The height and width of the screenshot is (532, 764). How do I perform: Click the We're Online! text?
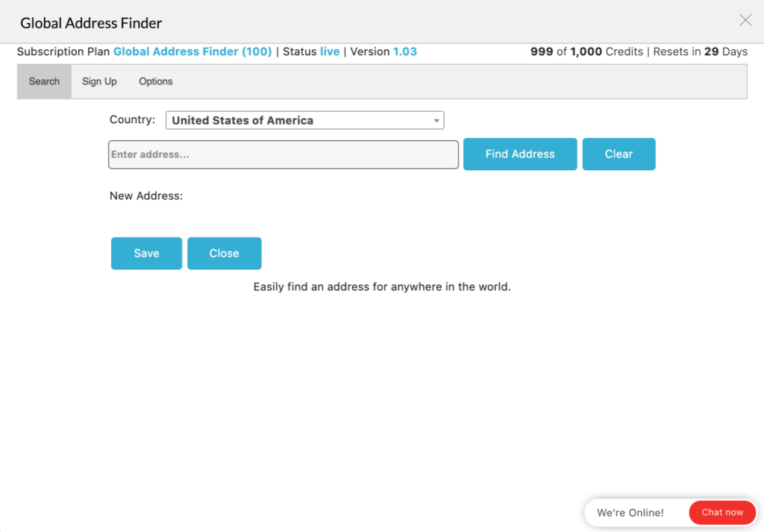pos(630,513)
